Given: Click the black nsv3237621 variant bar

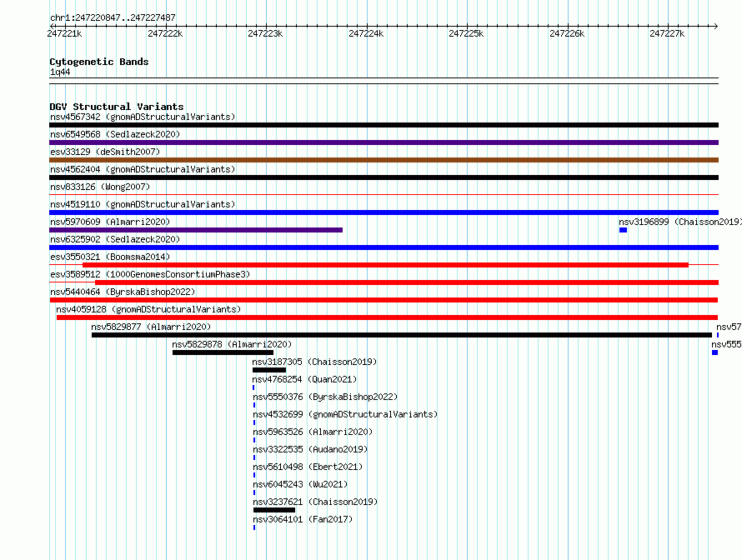Looking at the screenshot, I should point(274,510).
